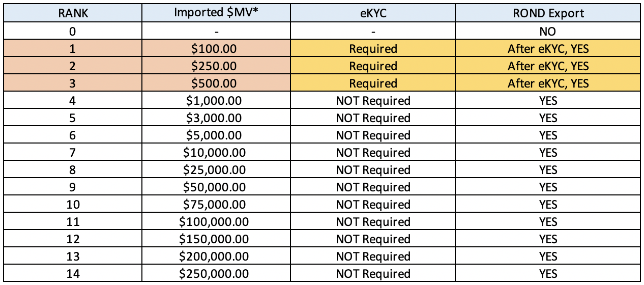The width and height of the screenshot is (644, 285).
Task: Select the ROND Export header cell
Action: click(548, 13)
